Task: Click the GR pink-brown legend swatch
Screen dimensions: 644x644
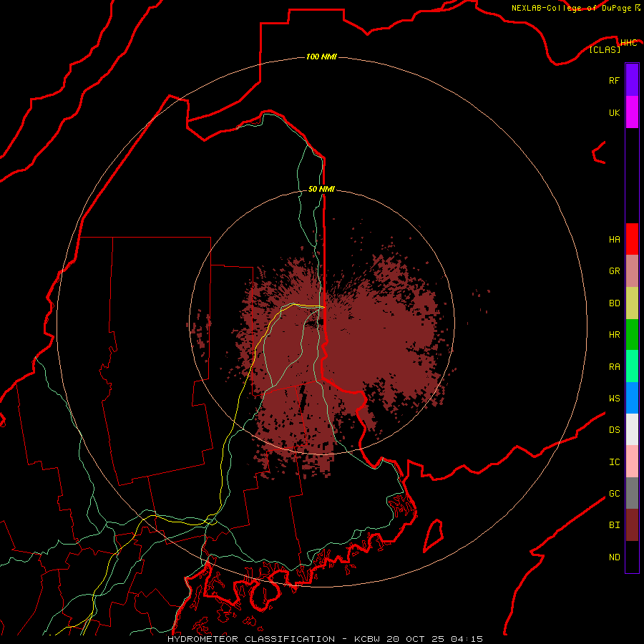Action: pyautogui.click(x=632, y=271)
